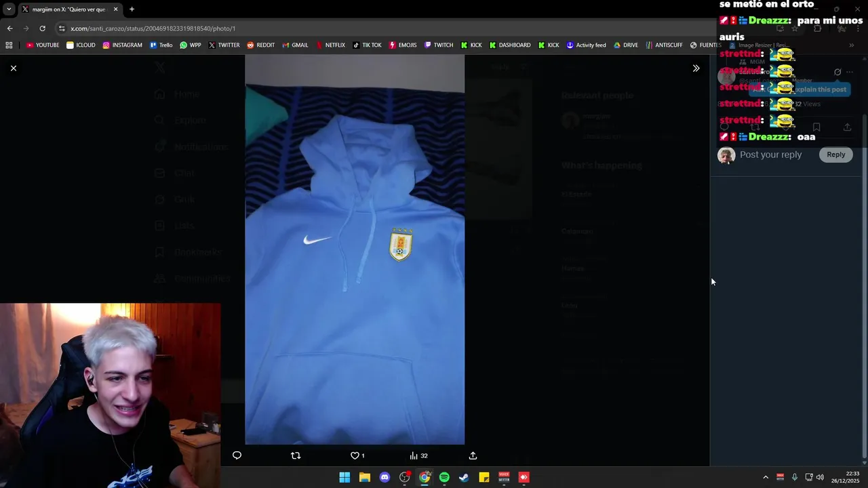Open the TWITCH bookmark
The width and height of the screenshot is (868, 488).
click(439, 45)
